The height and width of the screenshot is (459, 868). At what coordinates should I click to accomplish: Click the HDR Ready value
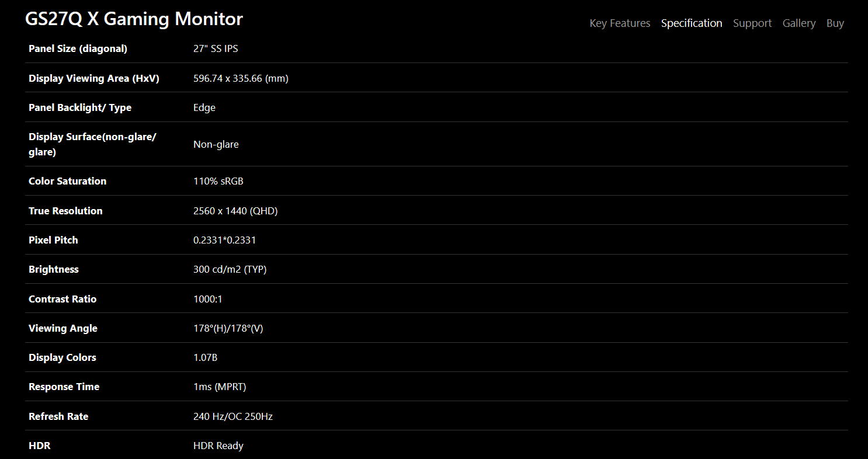(218, 446)
